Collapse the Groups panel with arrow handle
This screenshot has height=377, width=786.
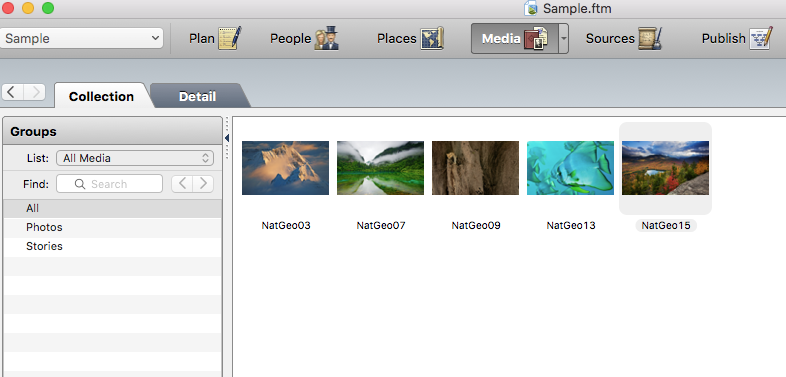pyautogui.click(x=227, y=137)
